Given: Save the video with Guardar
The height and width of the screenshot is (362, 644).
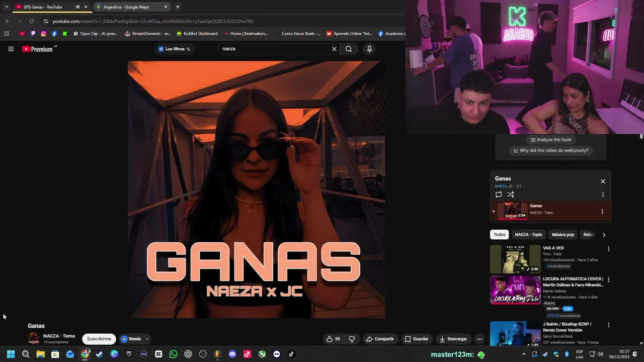Looking at the screenshot, I should pos(417,339).
